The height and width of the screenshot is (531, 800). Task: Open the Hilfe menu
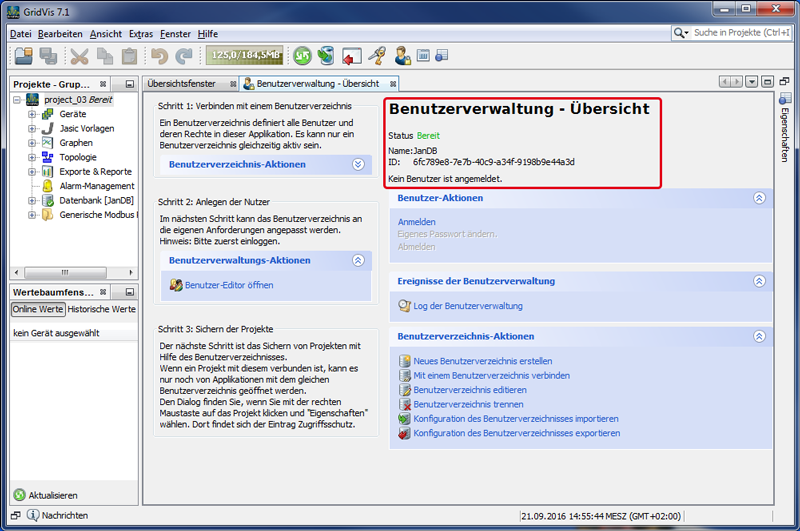click(x=208, y=34)
